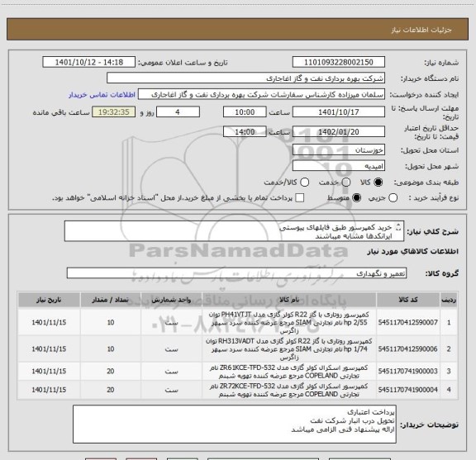Click the buyer notes text area
Image resolution: width=476 pixels, height=460 pixels.
235,424
